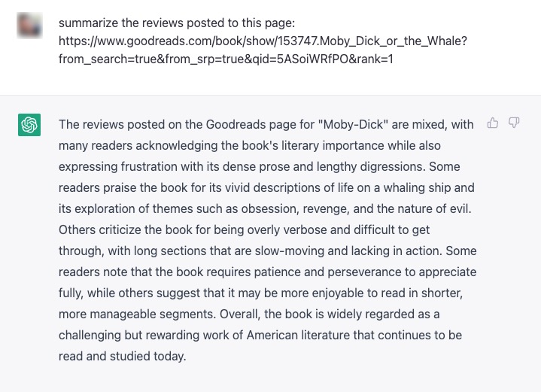Image resolution: width=541 pixels, height=392 pixels.
Task: Click the final line 'read and studied today.'
Action: (123, 356)
